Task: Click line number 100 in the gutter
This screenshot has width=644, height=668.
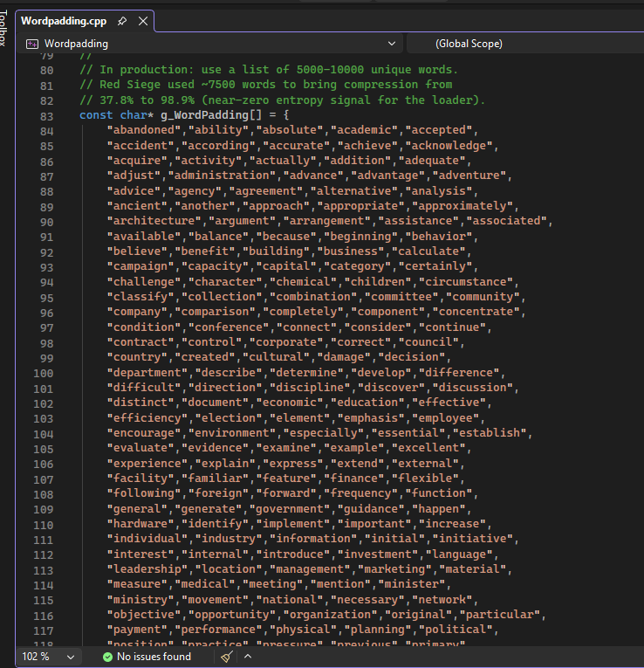Action: pos(44,374)
